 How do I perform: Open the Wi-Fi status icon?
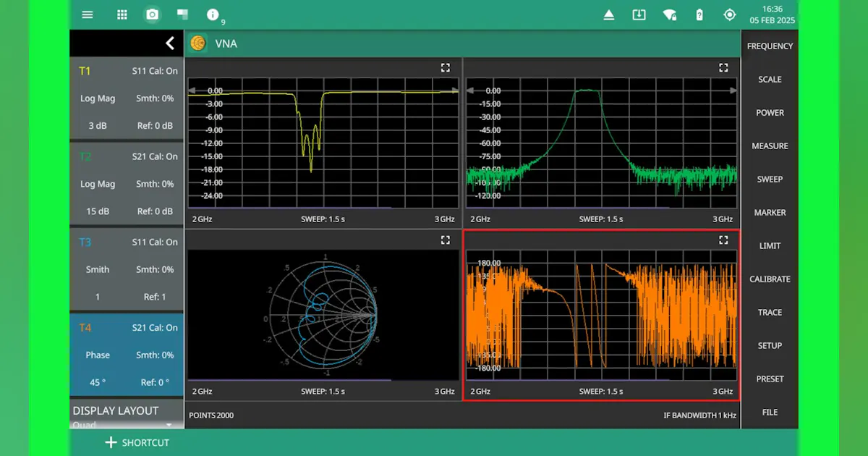point(670,14)
